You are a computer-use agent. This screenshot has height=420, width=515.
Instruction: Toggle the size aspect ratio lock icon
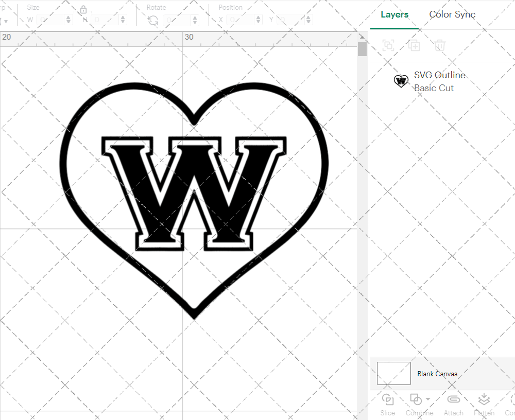point(83,10)
